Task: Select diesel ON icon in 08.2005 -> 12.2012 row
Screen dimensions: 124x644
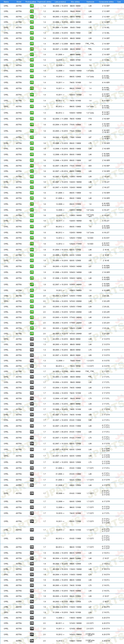Action: coord(32,585)
